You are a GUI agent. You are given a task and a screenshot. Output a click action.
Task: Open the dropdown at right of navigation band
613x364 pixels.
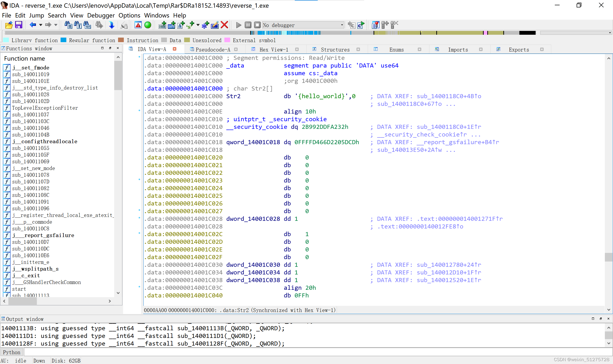pyautogui.click(x=610, y=33)
